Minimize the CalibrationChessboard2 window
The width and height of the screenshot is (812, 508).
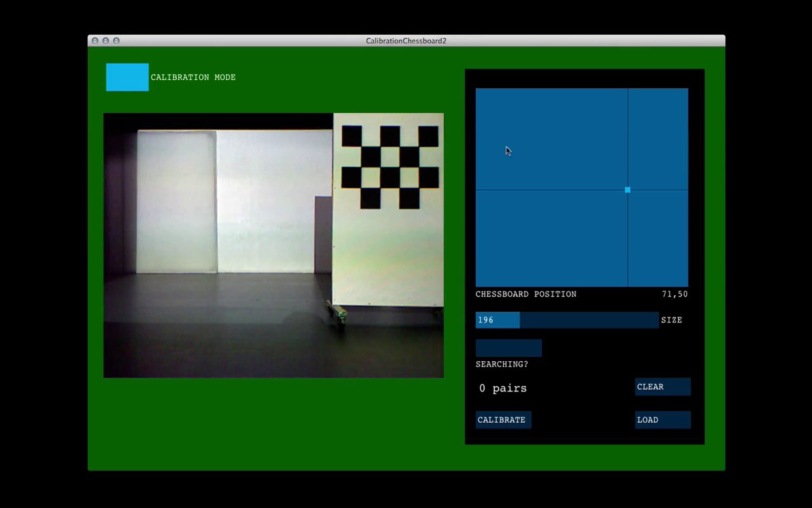[106, 41]
